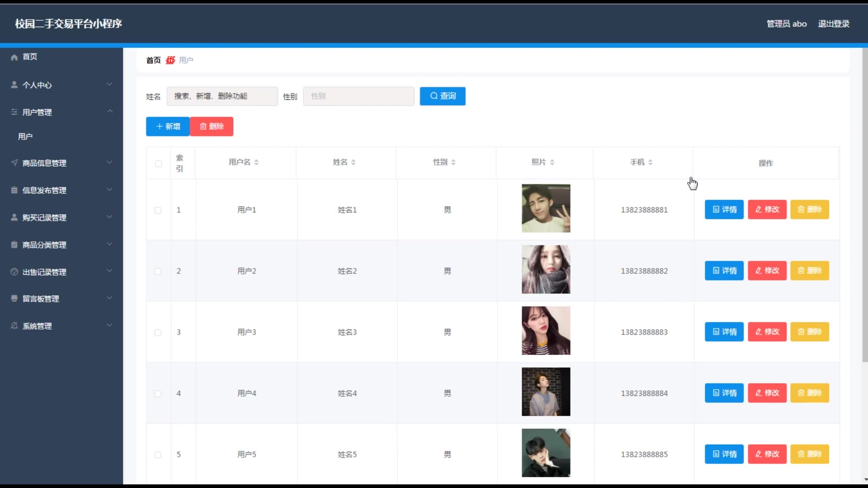This screenshot has width=868, height=488.
Task: Expand the 留言板管理 chevron
Action: pyautogui.click(x=109, y=298)
